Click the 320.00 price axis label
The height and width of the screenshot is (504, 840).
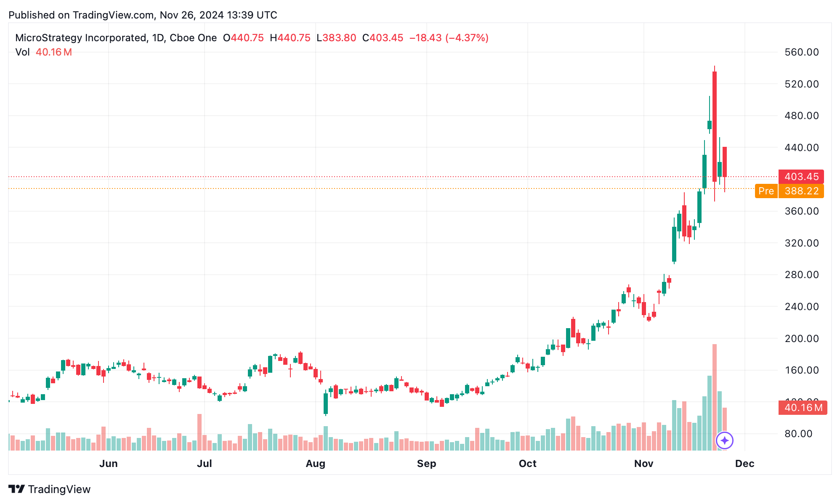(802, 243)
